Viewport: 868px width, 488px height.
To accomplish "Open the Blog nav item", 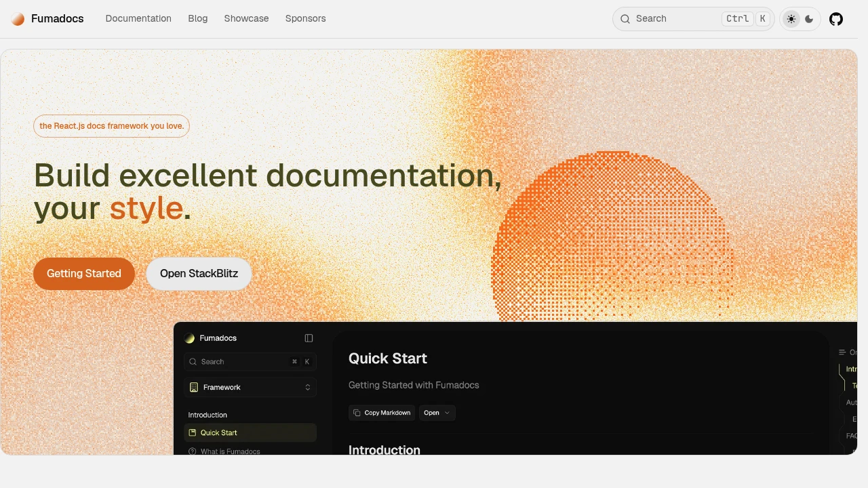I will click(198, 19).
